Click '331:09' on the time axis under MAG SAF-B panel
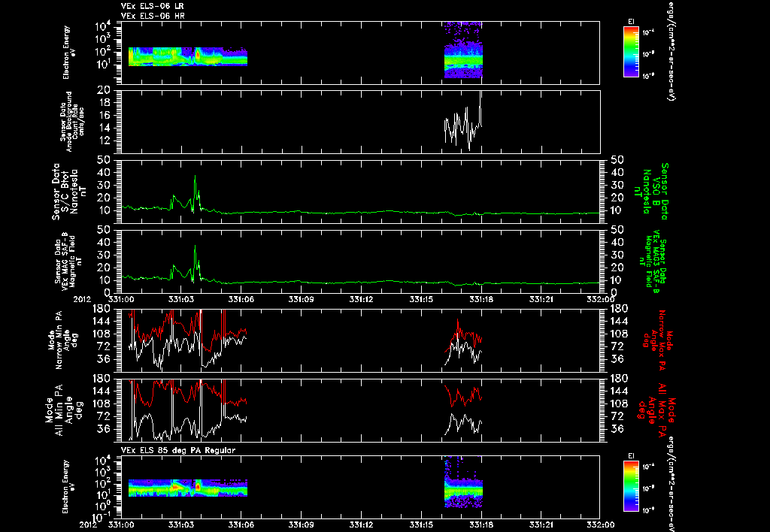Viewport: 770px width, 532px height. (302, 299)
